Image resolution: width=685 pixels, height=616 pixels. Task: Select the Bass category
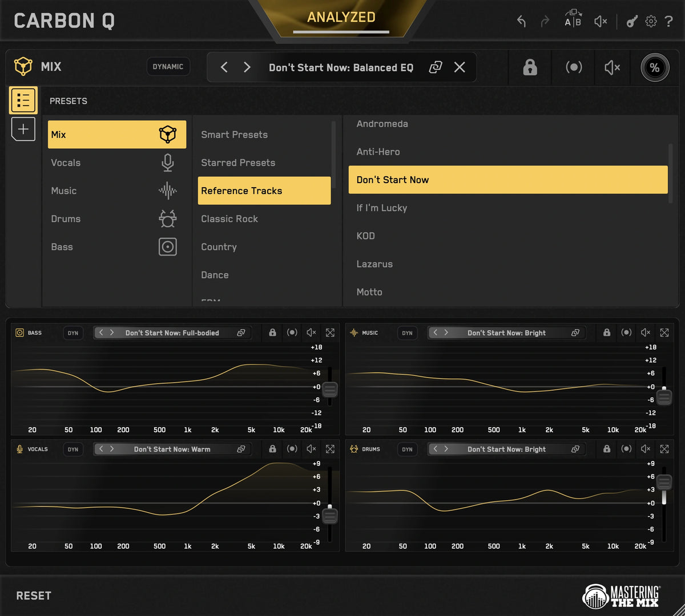117,247
